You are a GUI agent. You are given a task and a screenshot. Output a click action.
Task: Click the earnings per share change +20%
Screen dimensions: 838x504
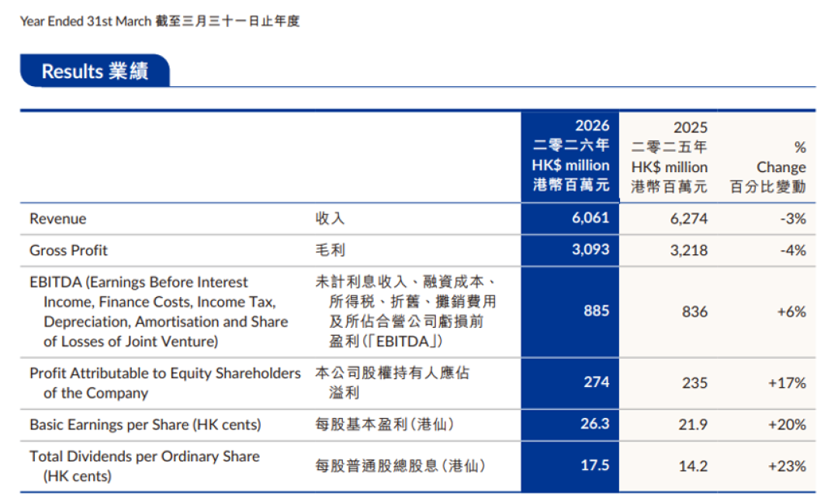788,424
